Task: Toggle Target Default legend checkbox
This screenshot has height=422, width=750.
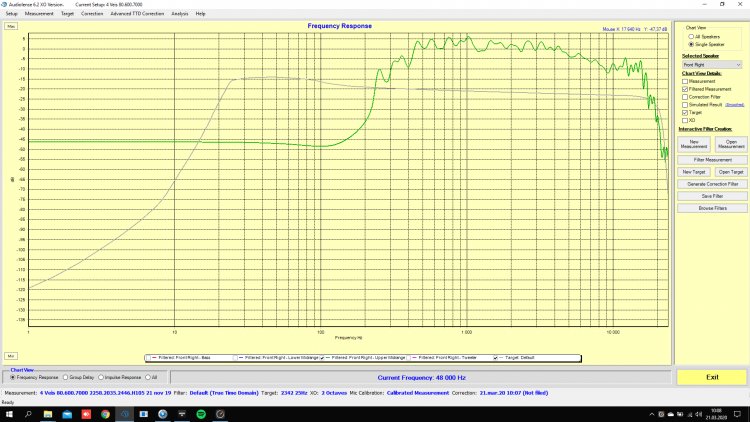Action: click(x=496, y=358)
